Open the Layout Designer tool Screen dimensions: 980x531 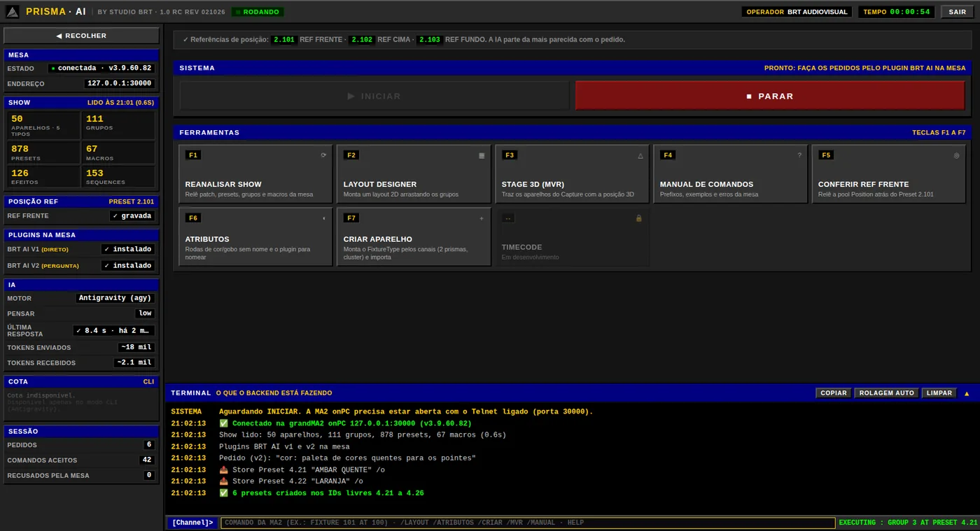414,174
